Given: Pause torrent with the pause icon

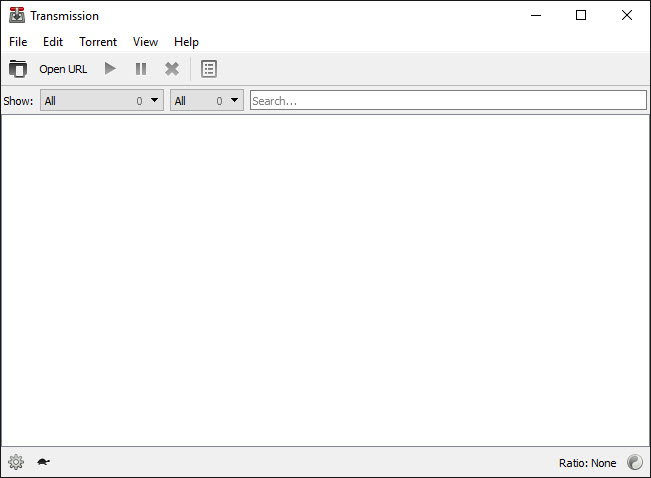Looking at the screenshot, I should tap(141, 69).
